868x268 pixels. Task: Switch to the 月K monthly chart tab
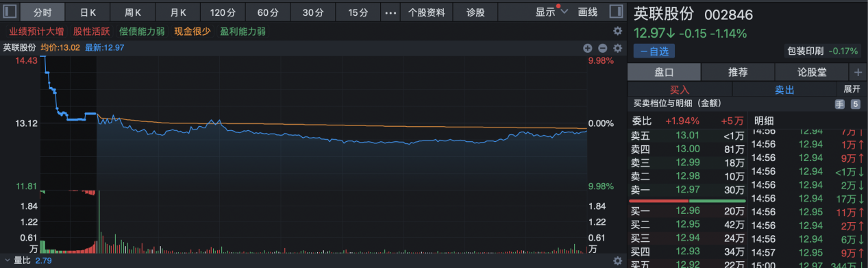tap(178, 12)
